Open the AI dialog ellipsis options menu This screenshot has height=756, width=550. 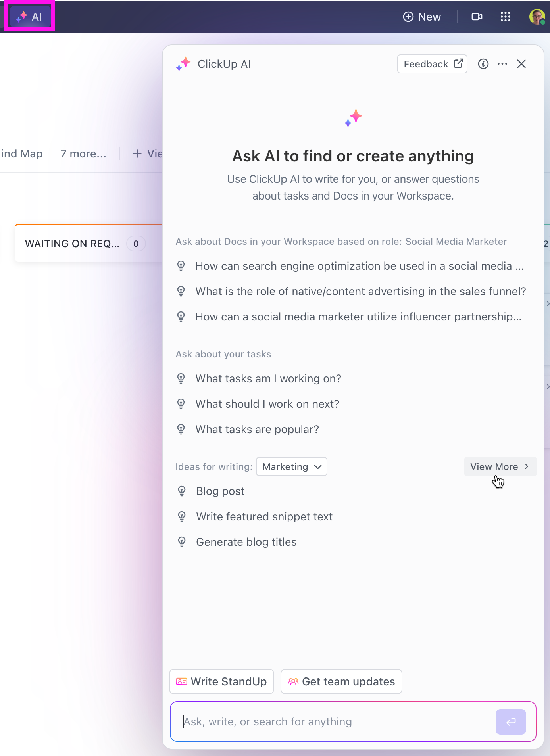click(502, 64)
